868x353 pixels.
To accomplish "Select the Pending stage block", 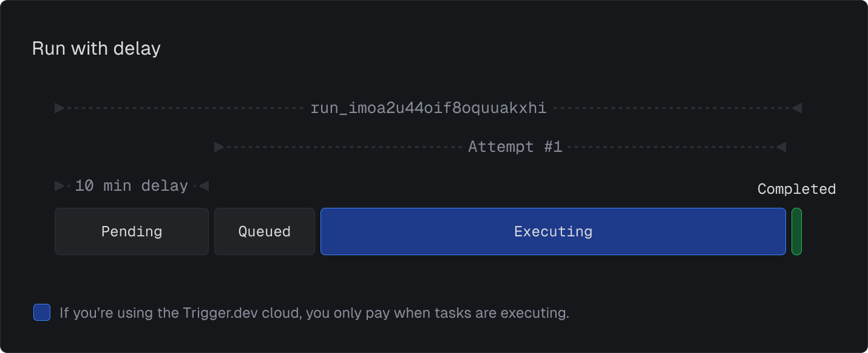I will click(132, 231).
